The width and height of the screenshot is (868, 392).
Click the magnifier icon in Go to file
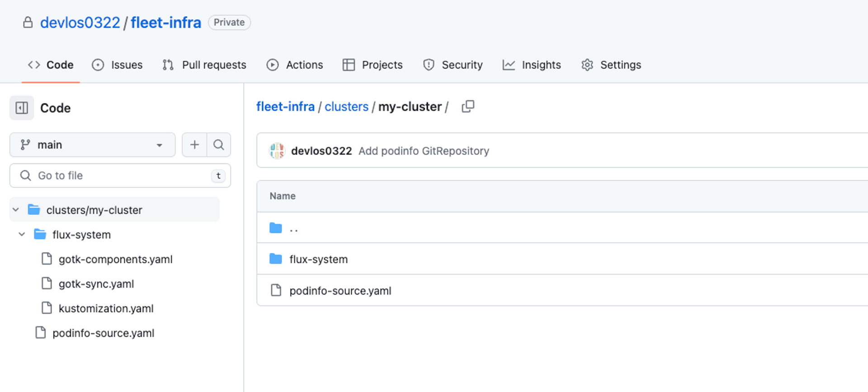pos(26,175)
